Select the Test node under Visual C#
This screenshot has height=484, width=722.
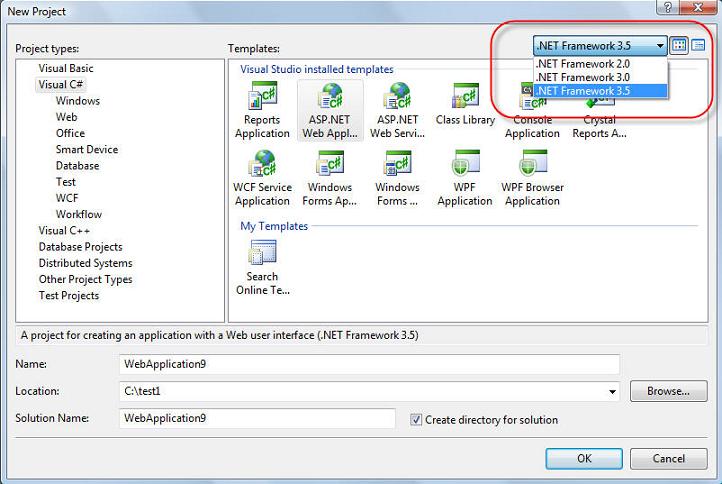(x=65, y=182)
